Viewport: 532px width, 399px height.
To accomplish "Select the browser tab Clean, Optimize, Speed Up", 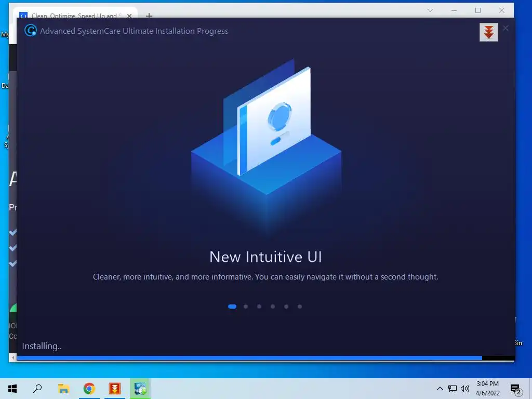I will click(x=75, y=14).
